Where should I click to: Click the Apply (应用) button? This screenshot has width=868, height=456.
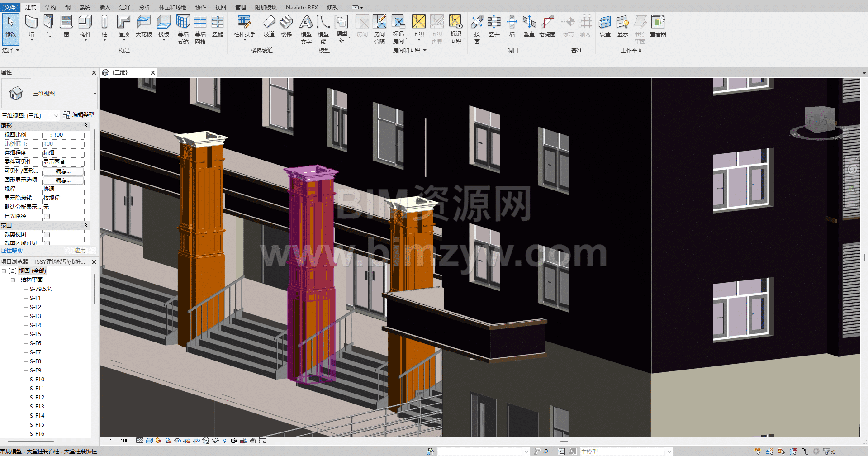point(80,250)
